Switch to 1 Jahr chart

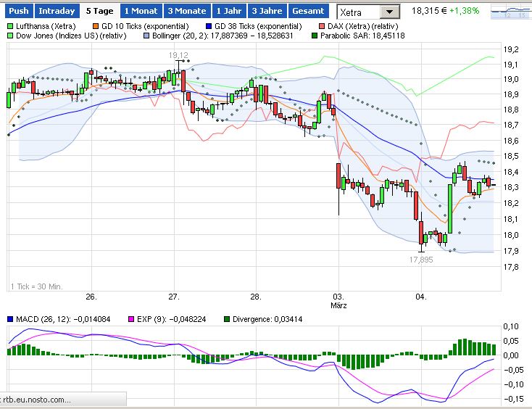pos(229,11)
